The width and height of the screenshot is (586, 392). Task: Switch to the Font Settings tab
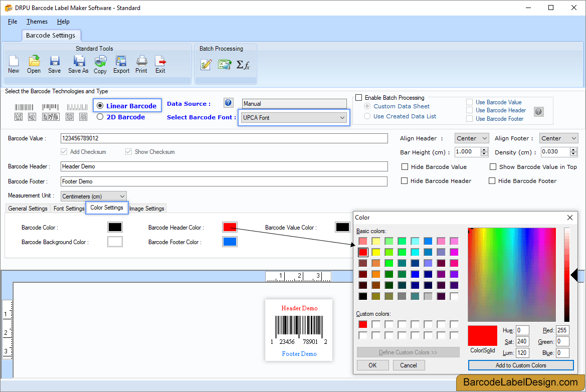point(69,209)
